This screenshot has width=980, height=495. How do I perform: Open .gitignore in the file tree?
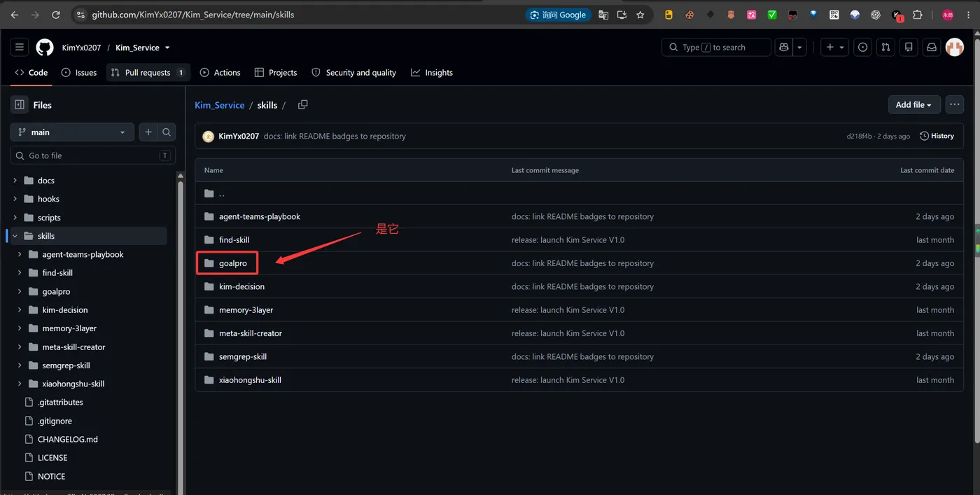click(55, 421)
